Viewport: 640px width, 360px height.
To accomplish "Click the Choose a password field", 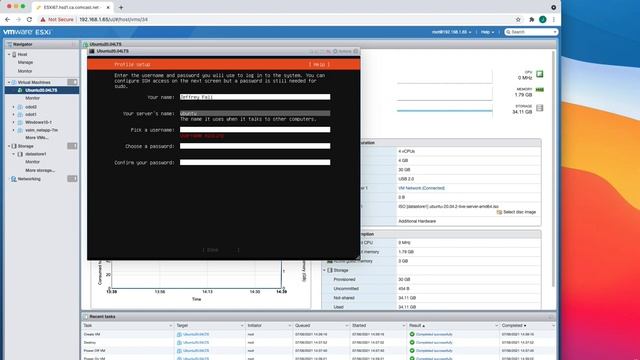I will (255, 146).
